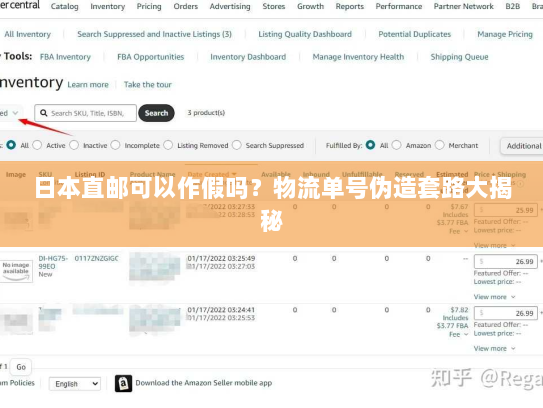Viewport: 543px width, 408px height.
Task: Open the Pricing menu
Action: point(149,7)
